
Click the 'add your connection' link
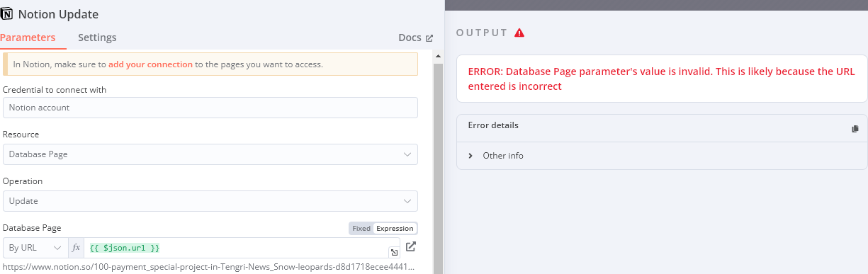coord(150,64)
